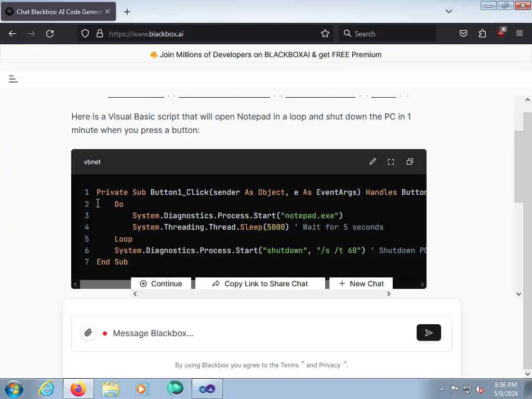
Task: Open Windows Explorer folder from taskbar
Action: [x=111, y=389]
